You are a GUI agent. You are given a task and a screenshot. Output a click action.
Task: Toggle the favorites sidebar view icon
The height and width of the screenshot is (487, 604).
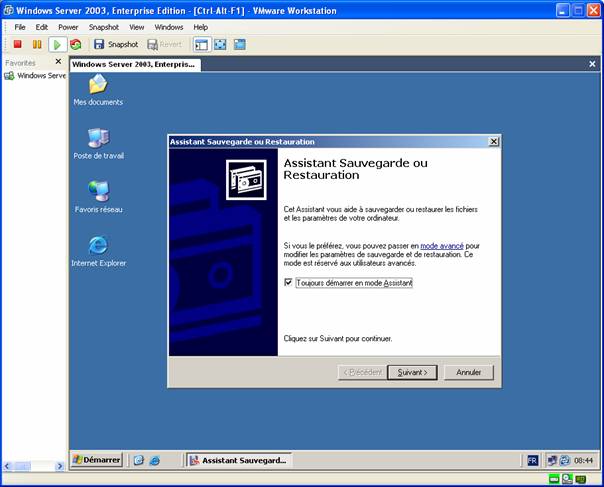tap(201, 44)
